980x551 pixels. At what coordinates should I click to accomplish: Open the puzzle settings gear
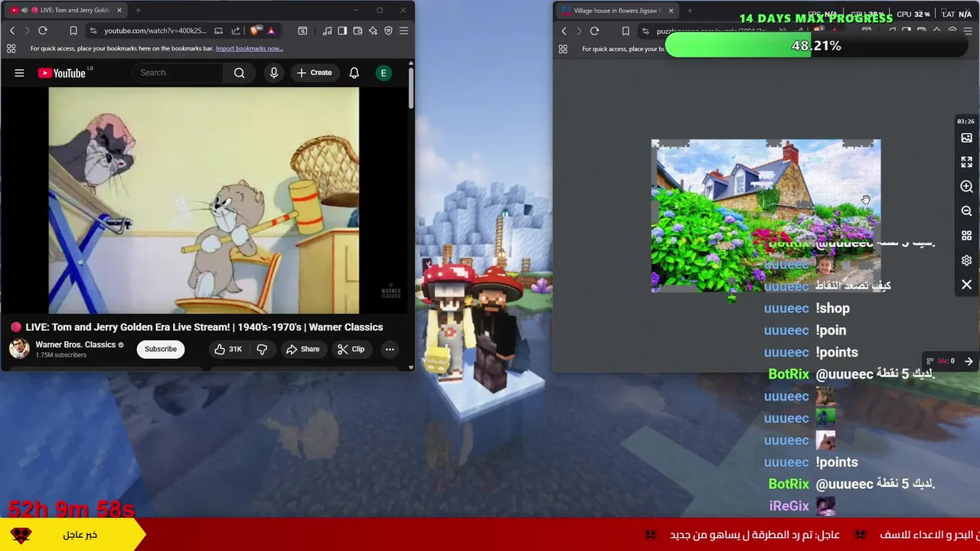pos(966,260)
